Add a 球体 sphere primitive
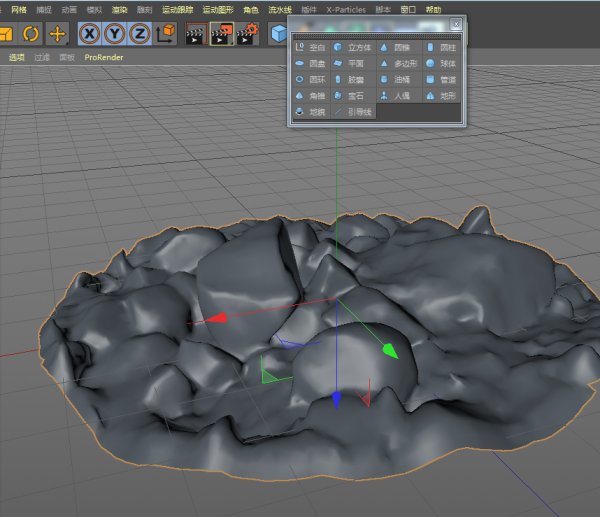The height and width of the screenshot is (517, 600). [442, 64]
